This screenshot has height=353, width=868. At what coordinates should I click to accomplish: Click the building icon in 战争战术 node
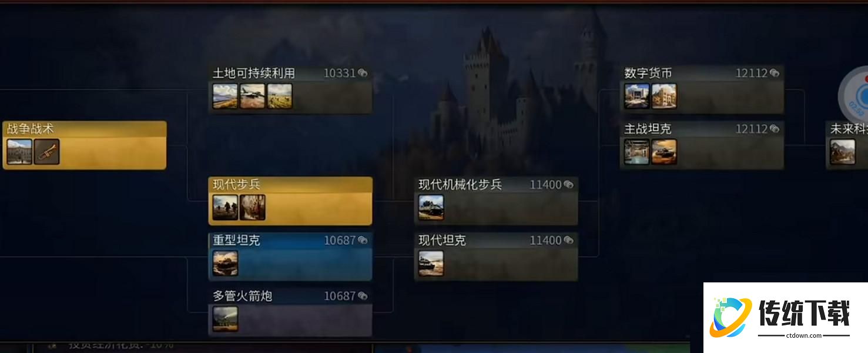(19, 152)
